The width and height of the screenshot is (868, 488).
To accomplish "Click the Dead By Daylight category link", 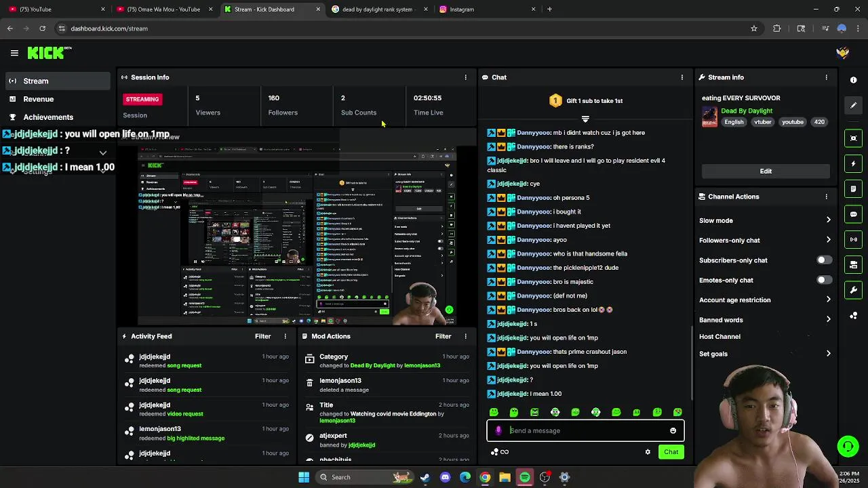I will point(747,111).
